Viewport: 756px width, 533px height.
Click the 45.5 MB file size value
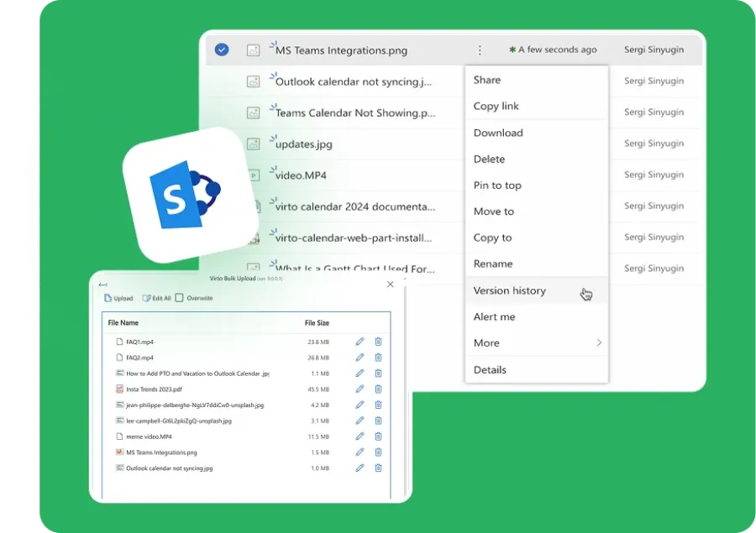(x=318, y=389)
